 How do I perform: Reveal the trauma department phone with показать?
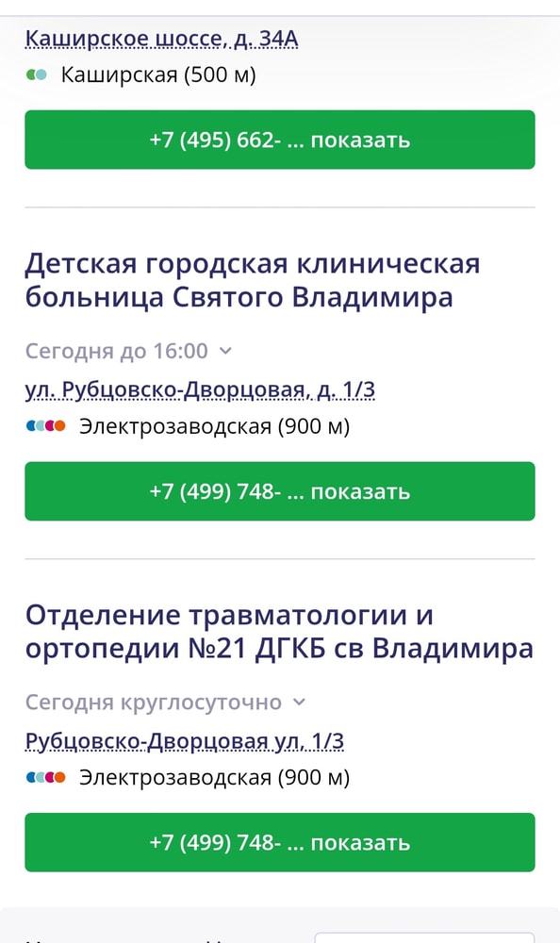tap(280, 842)
